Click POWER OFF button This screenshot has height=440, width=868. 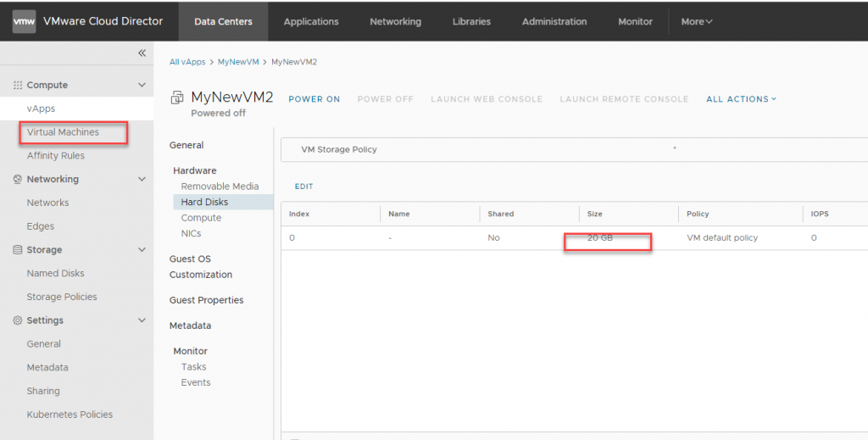(386, 99)
